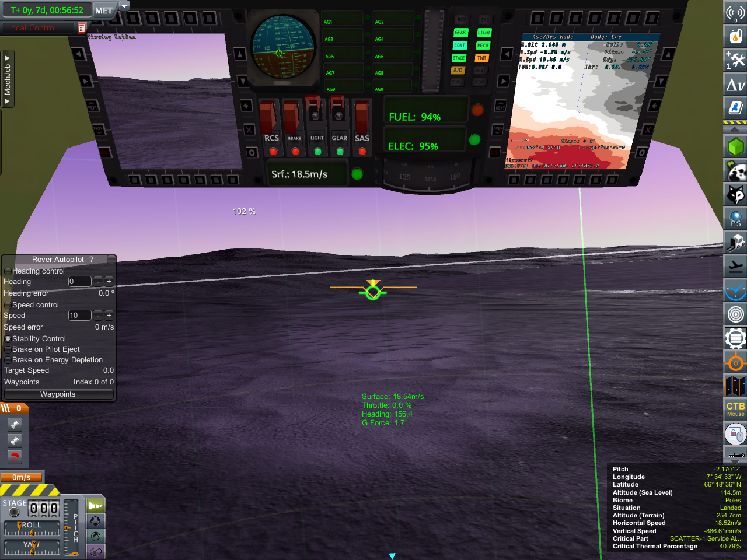Click the landing airplane toolbar icon
The height and width of the screenshot is (560, 747).
point(735,267)
